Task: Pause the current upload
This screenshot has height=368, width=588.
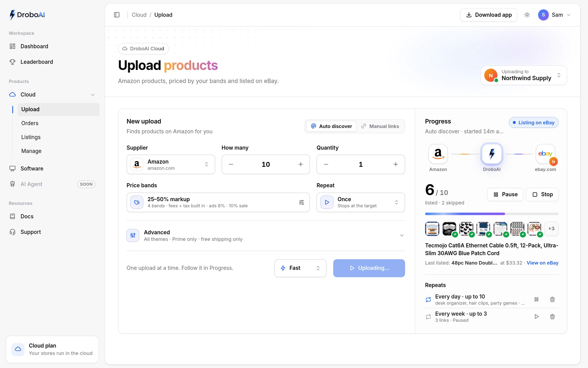Action: click(x=505, y=194)
